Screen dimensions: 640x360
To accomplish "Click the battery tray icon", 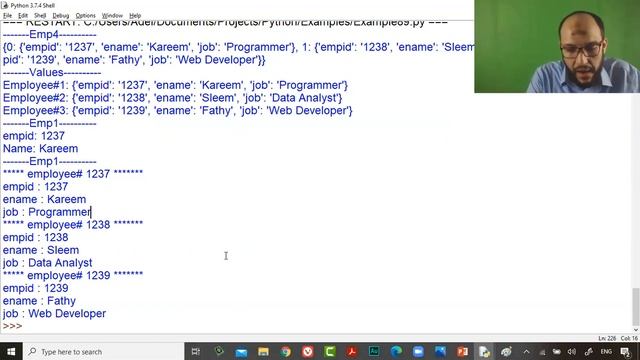I will click(x=557, y=351).
